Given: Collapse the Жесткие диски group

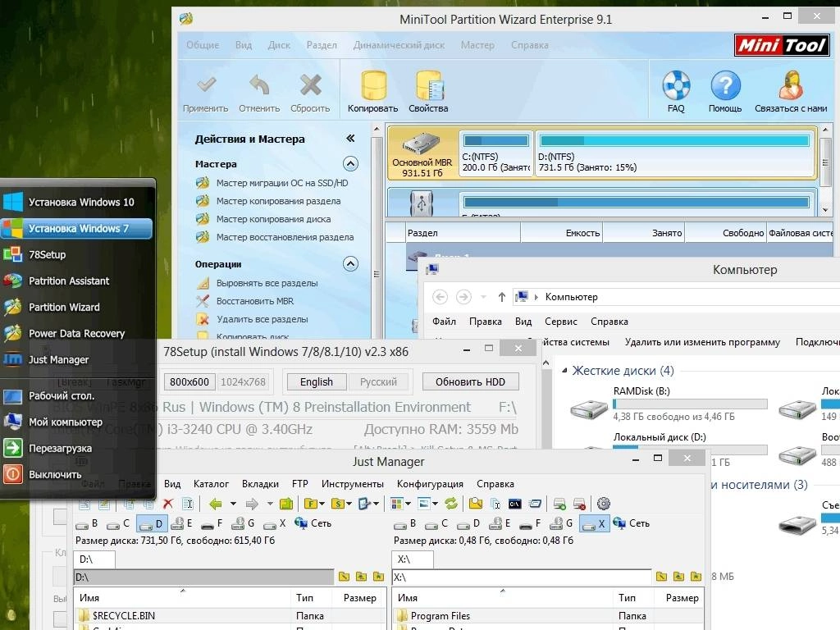Looking at the screenshot, I should point(564,370).
